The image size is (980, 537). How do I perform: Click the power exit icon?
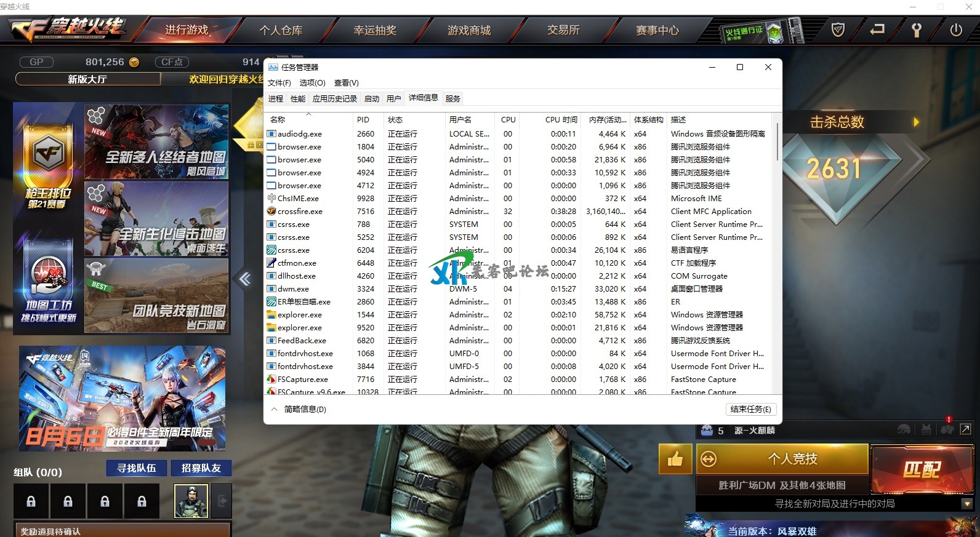tap(955, 30)
